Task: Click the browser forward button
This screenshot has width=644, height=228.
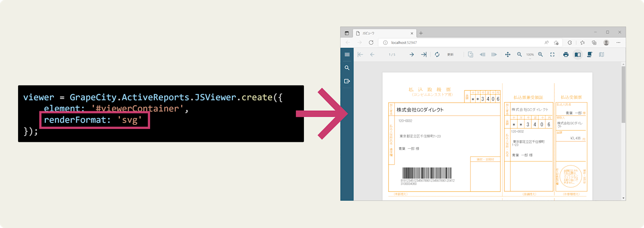Action: pos(359,43)
